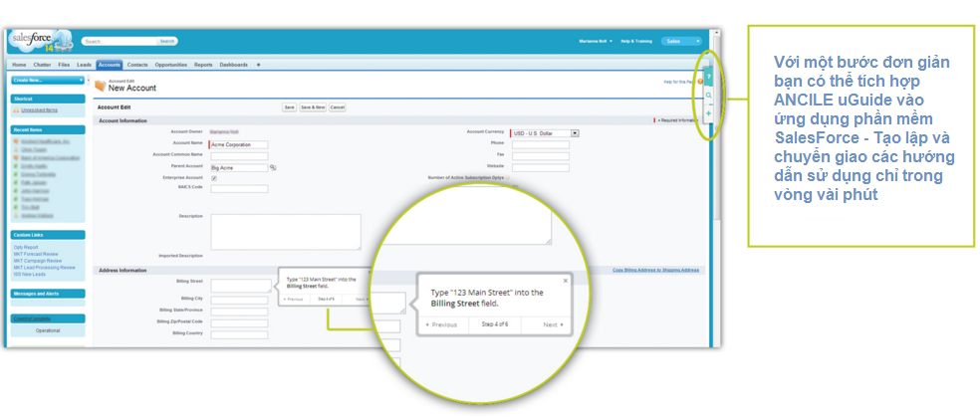Click the New Account folder icon
Viewport: 980px width, 419px height.
click(x=100, y=87)
